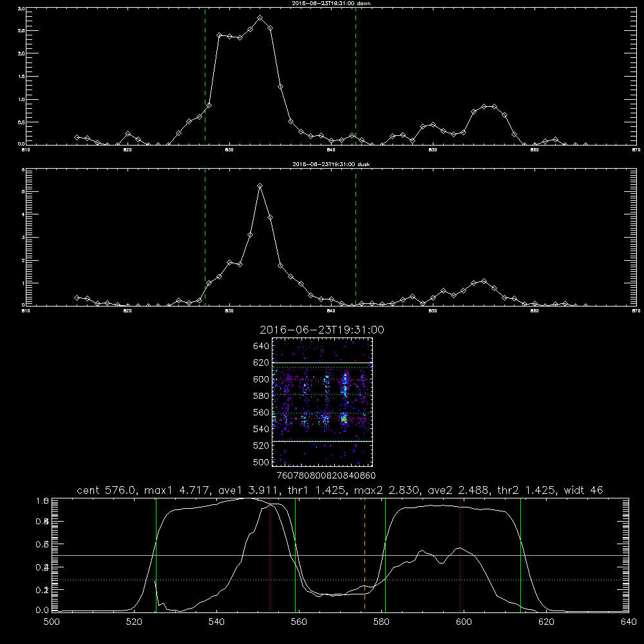Click the '500' x-axis label in the bottom plot
The height and width of the screenshot is (644, 644).
coord(52,622)
